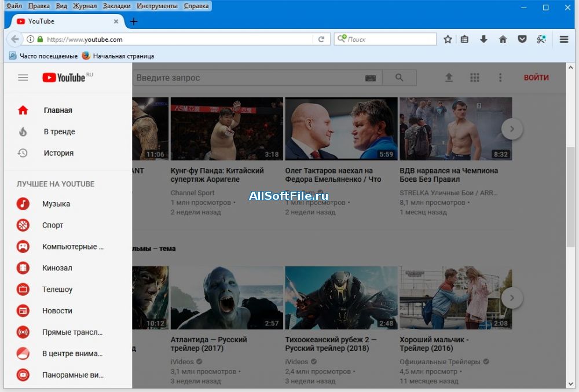The image size is (579, 392).
Task: Show bookmarks list in Firefox toolbar
Action: click(x=464, y=39)
